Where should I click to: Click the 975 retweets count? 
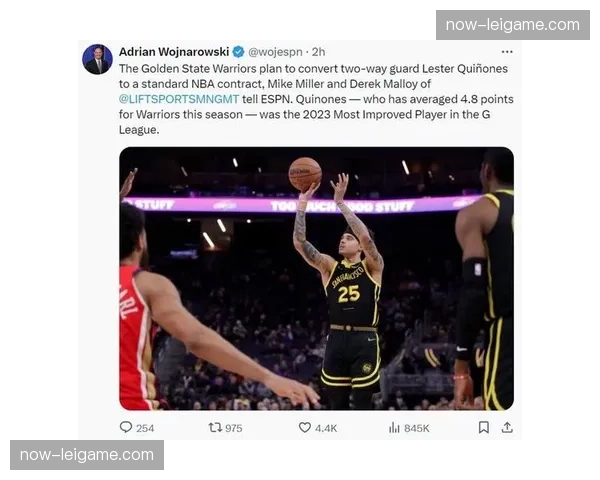pos(234,428)
